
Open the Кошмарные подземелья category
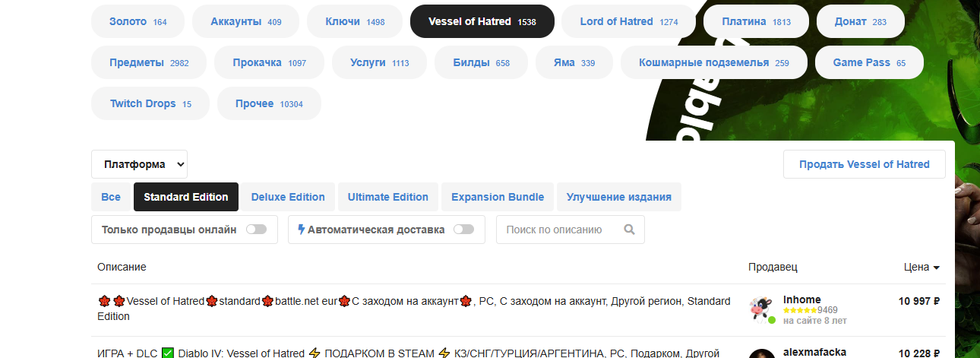pos(714,62)
